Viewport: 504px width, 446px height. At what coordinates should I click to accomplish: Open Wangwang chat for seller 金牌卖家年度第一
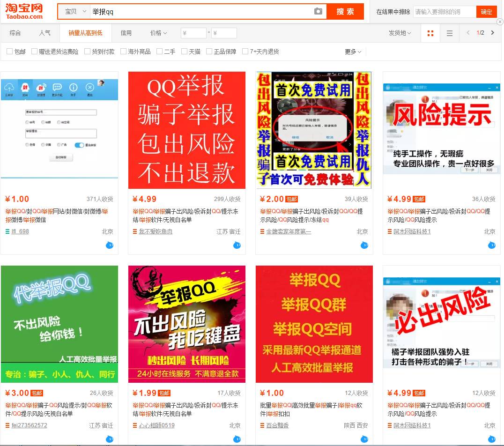click(364, 245)
